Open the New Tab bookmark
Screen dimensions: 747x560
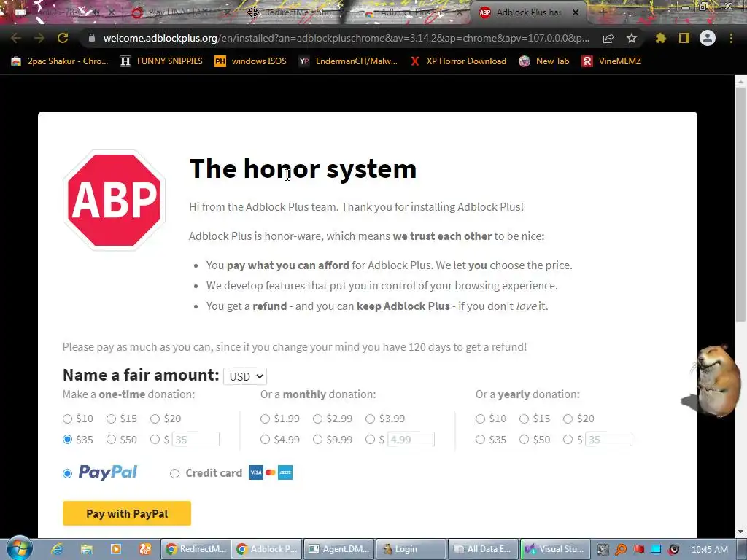[544, 61]
